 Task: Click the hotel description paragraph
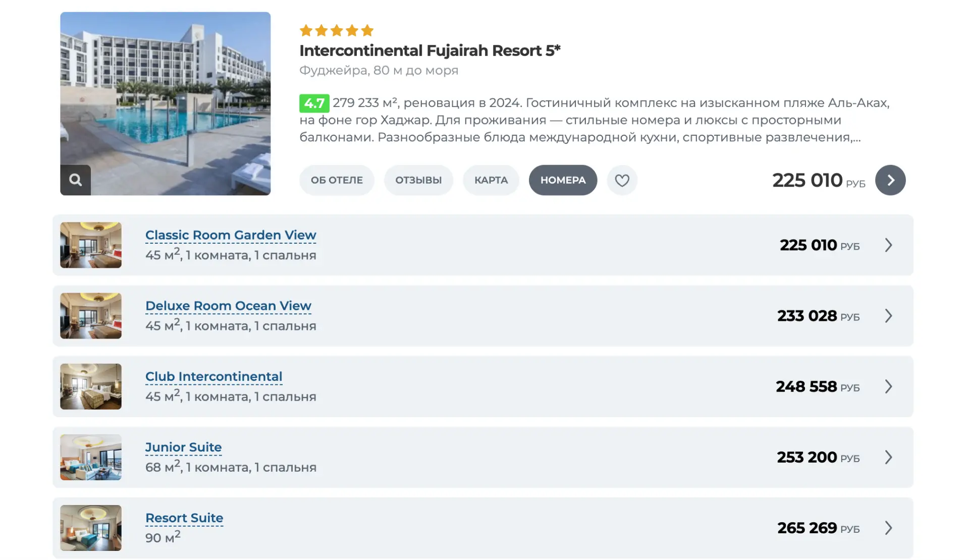point(595,120)
